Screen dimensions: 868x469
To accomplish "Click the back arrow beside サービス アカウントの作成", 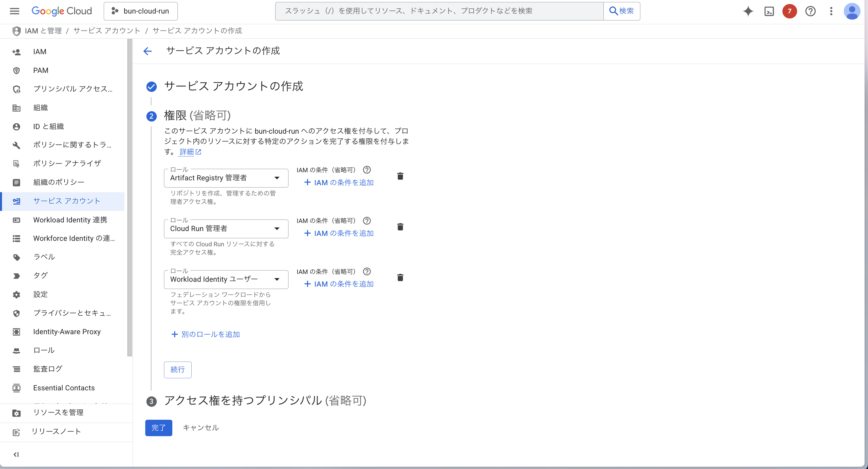I will coord(148,51).
